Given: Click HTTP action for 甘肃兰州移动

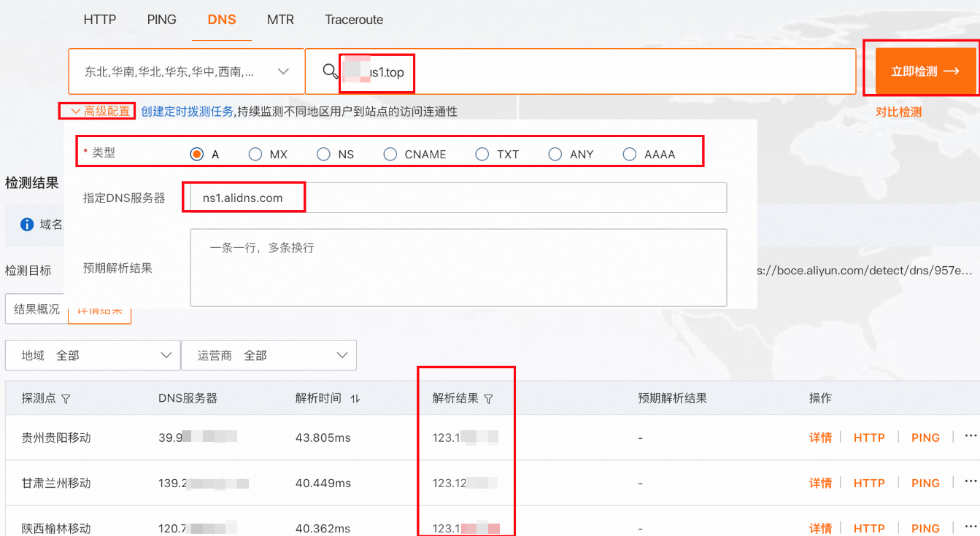Looking at the screenshot, I should pos(869,483).
